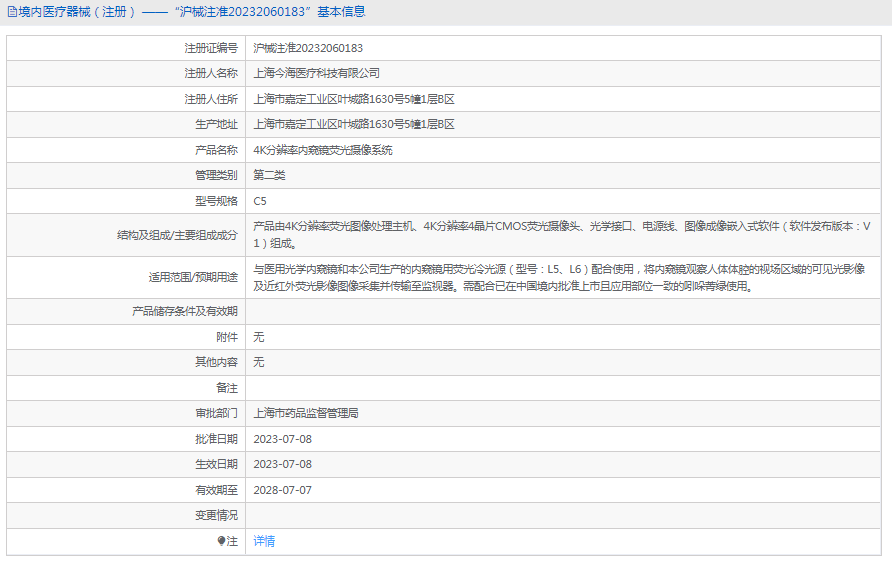Click the 附件 row label
The width and height of the screenshot is (892, 564).
click(227, 337)
